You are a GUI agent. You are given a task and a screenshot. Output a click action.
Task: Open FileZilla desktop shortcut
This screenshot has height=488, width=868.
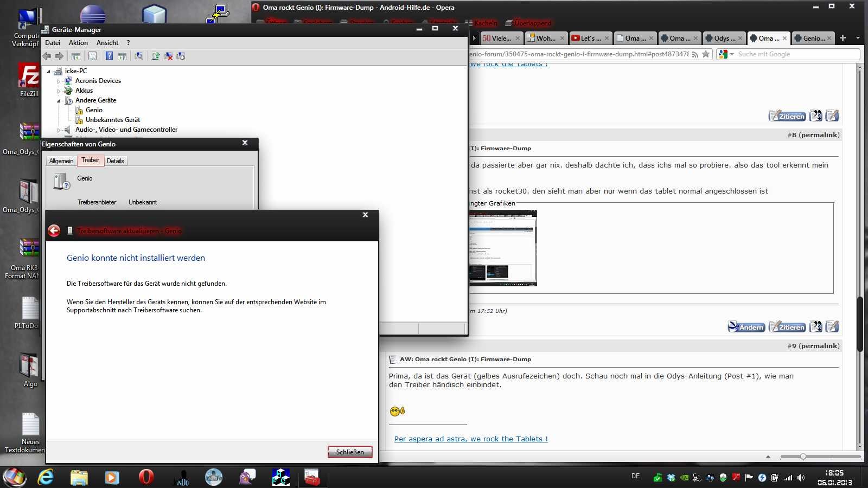coord(29,80)
